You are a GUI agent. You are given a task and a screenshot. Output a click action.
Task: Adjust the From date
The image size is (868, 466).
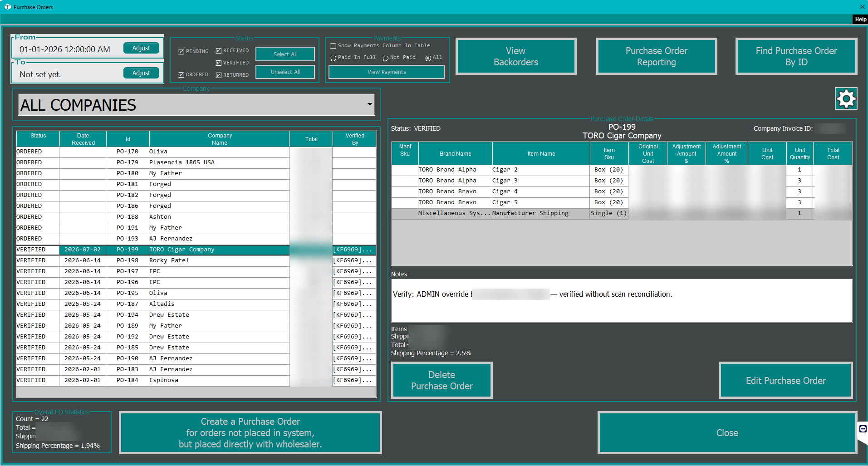point(141,48)
